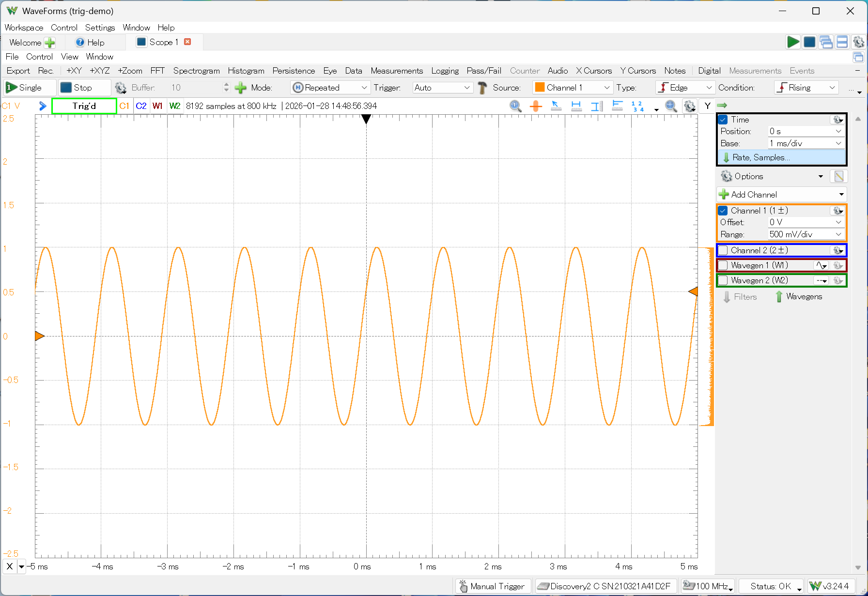The image size is (868, 596).
Task: Click the green add buffer plus icon
Action: [240, 88]
